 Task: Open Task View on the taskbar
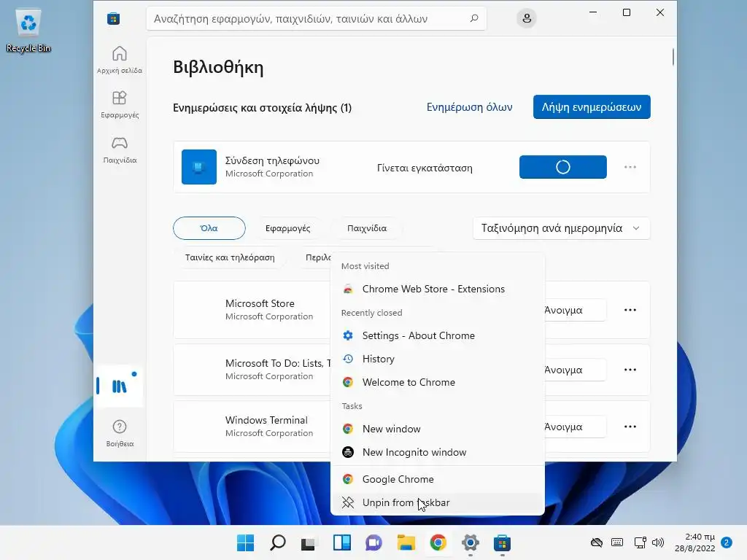pos(309,542)
